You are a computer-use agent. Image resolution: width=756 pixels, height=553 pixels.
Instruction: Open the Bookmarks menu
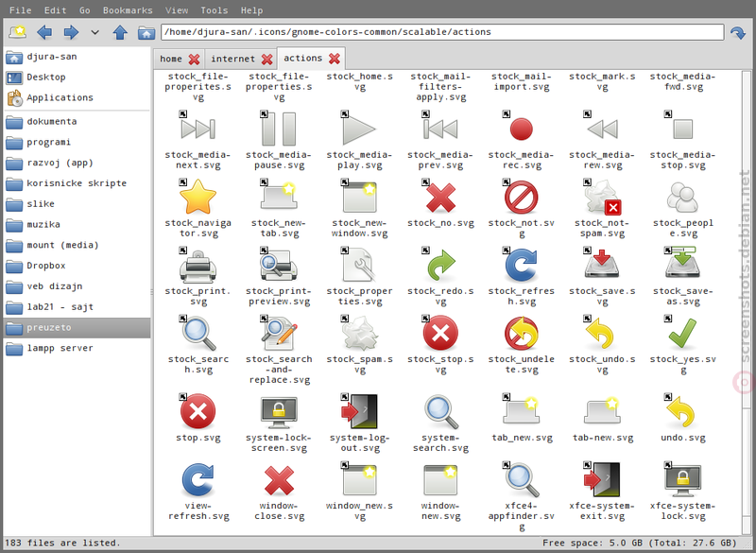(128, 10)
